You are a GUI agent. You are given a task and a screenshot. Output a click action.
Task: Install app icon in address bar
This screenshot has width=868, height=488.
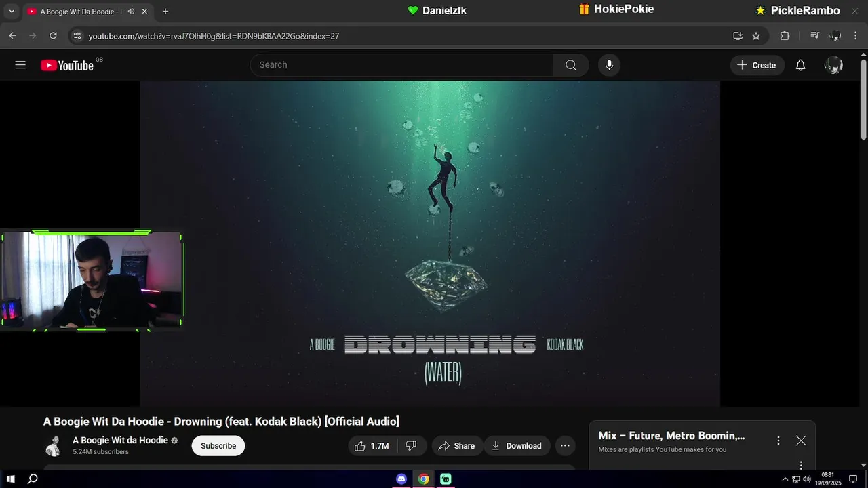tap(738, 36)
